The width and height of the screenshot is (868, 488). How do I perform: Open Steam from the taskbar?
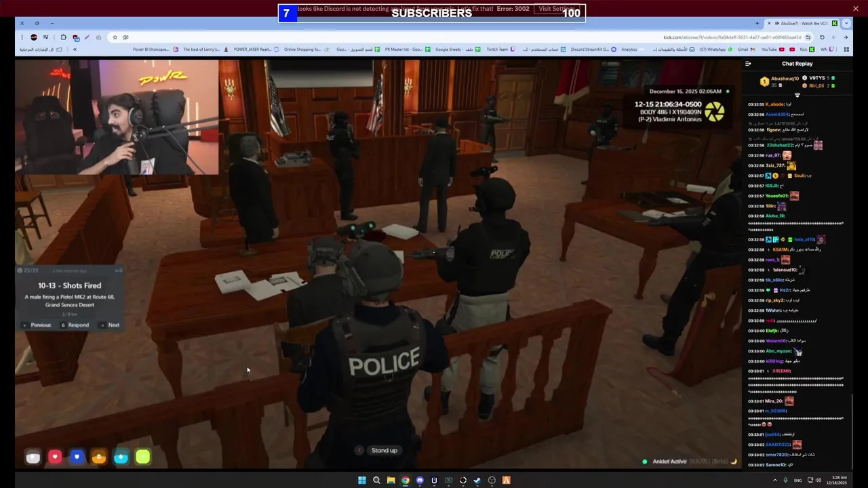(477, 480)
